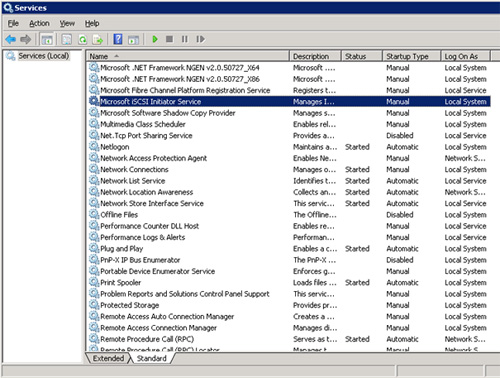Pause the service with the pause icon

185,39
